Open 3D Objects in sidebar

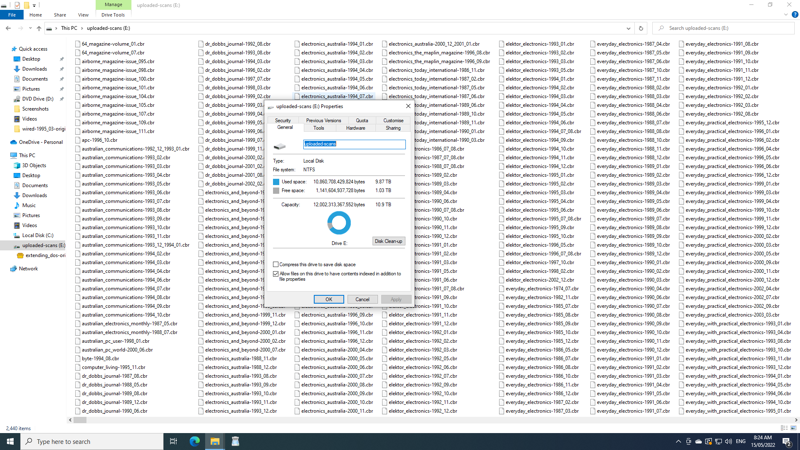[34, 165]
